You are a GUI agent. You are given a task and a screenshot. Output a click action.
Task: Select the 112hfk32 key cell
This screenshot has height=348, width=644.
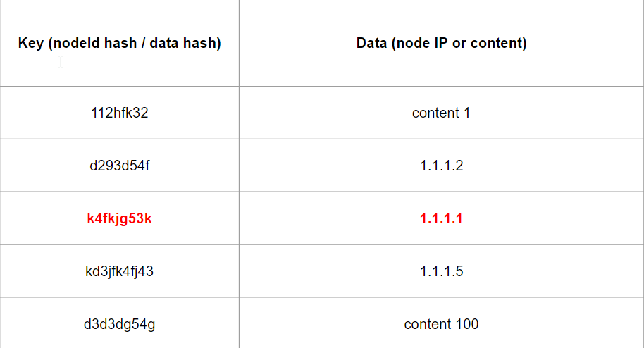(120, 113)
